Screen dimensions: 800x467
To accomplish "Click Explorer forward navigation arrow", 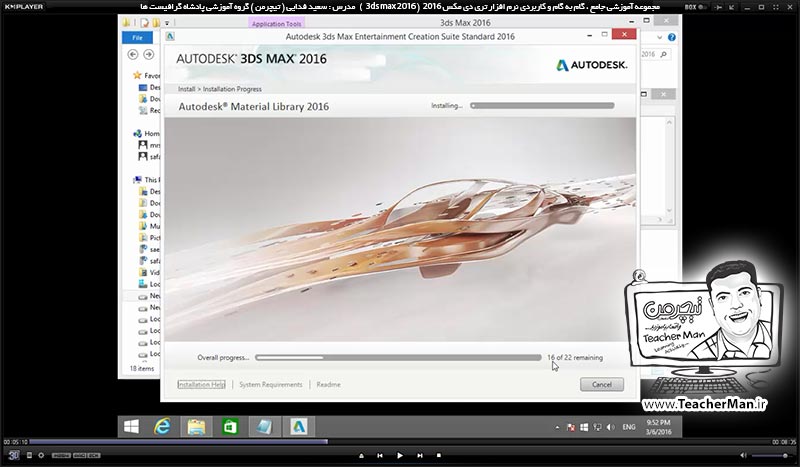I will point(148,54).
